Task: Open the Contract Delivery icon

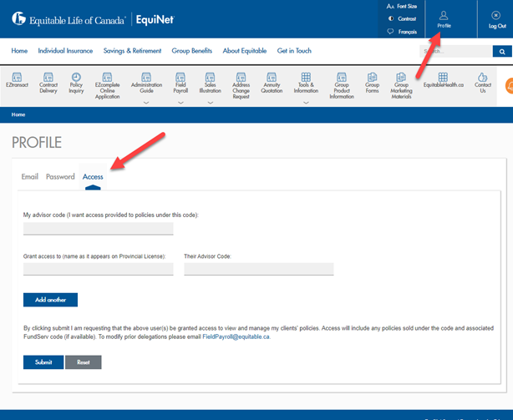Action: point(48,77)
